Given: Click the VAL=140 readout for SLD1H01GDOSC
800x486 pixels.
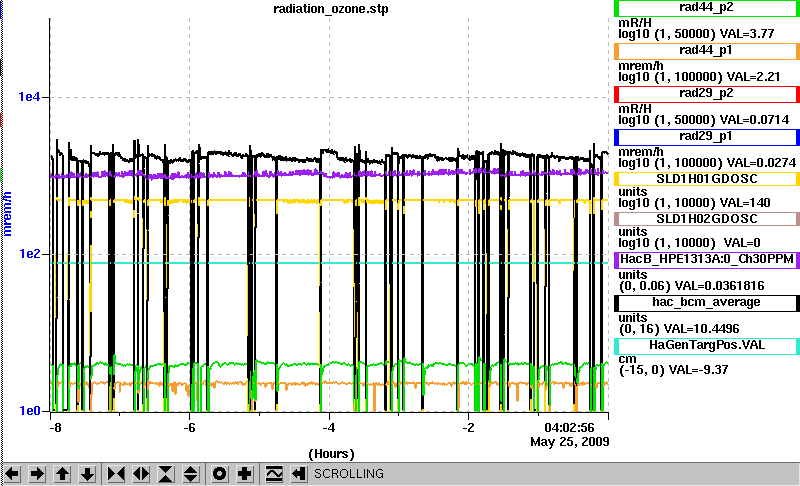Looking at the screenshot, I should tap(745, 203).
